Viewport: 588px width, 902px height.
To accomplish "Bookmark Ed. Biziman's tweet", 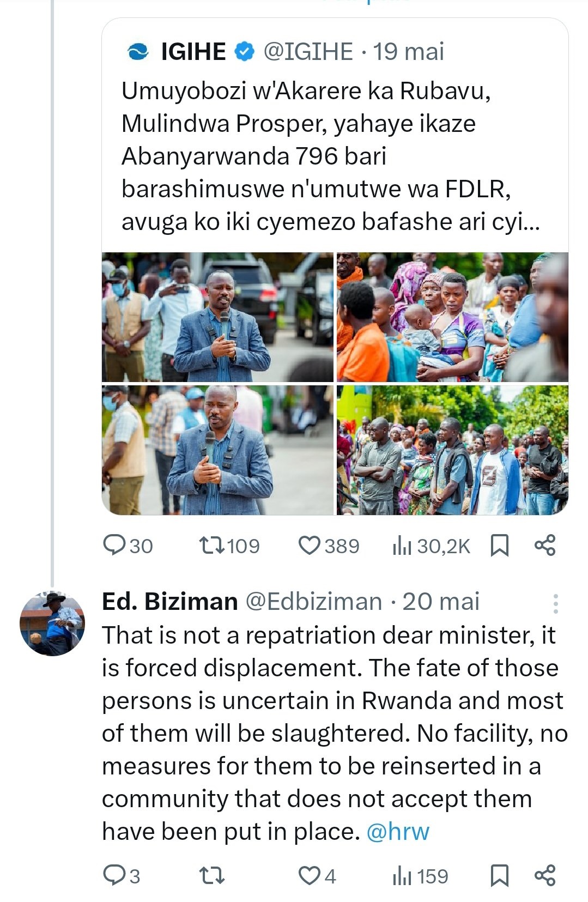I will coord(499,876).
